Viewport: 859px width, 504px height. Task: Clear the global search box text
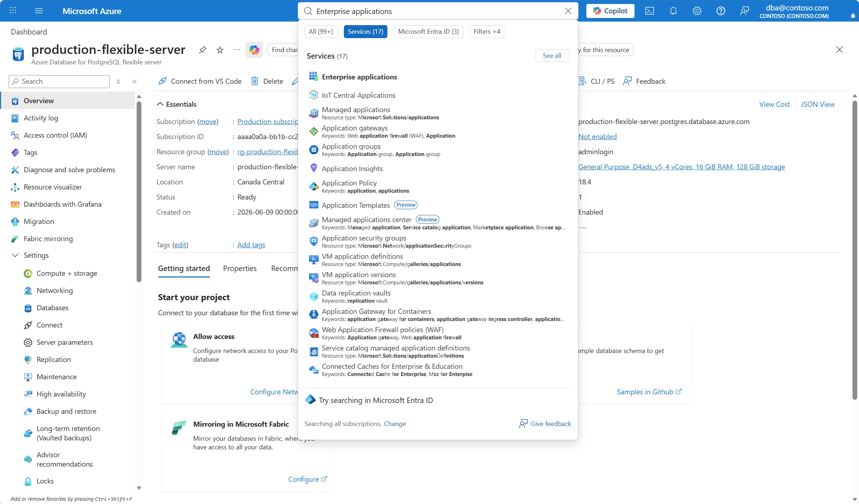[x=568, y=11]
